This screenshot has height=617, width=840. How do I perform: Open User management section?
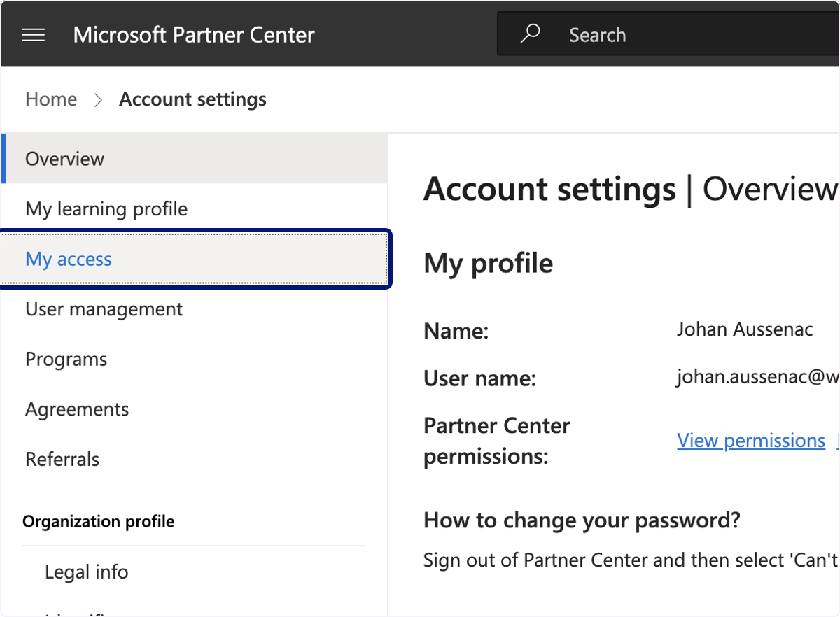click(x=195, y=309)
